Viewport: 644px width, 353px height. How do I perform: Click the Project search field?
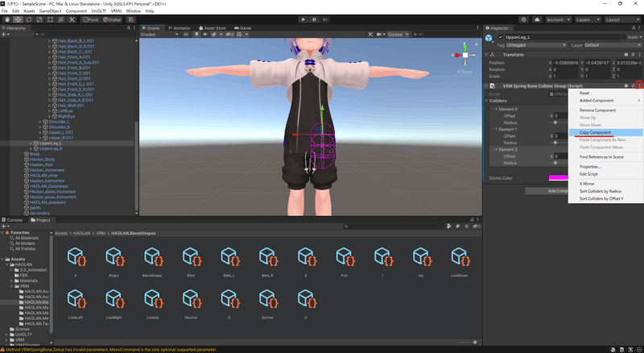pos(394,226)
